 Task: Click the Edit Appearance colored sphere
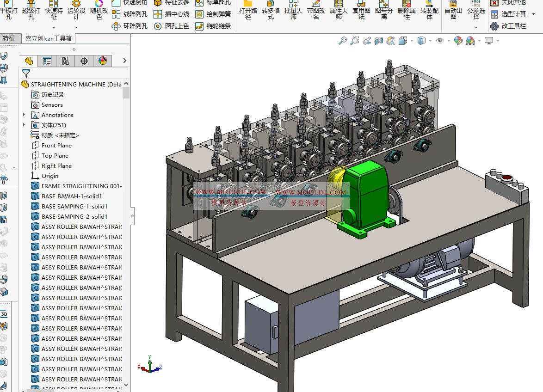point(457,41)
